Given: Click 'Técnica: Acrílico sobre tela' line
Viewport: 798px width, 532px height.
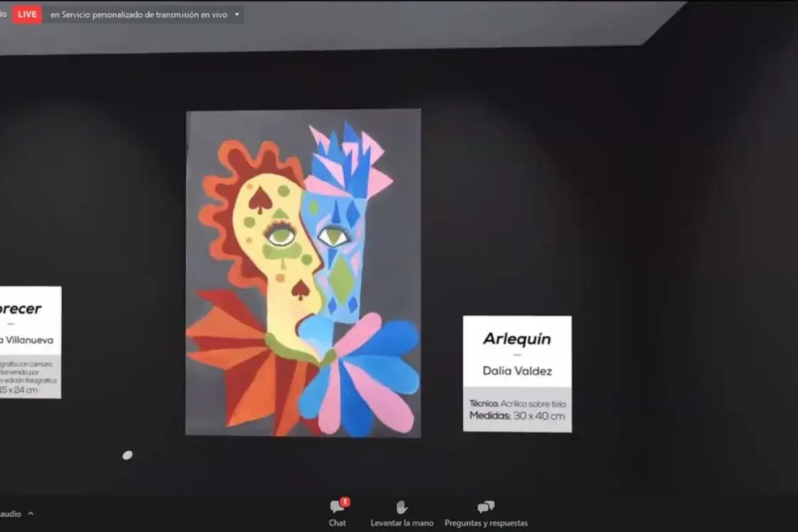Looking at the screenshot, I should [517, 403].
